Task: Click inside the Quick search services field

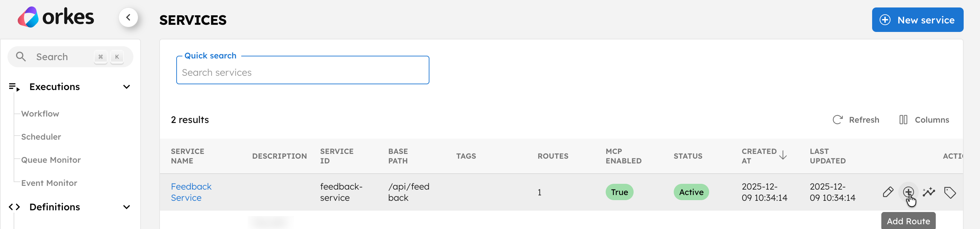Action: coord(303,72)
